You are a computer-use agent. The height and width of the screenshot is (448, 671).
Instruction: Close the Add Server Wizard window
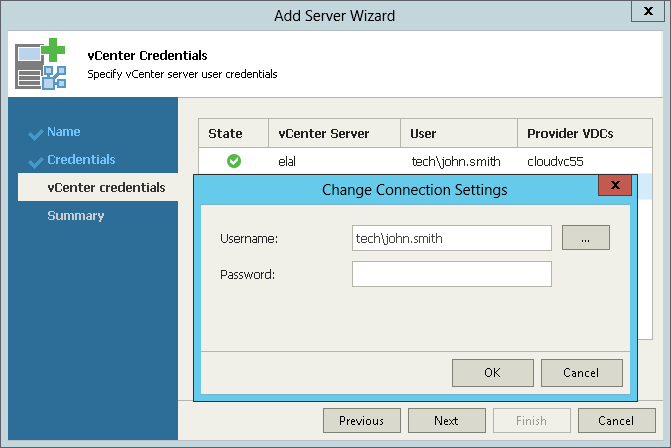[648, 11]
